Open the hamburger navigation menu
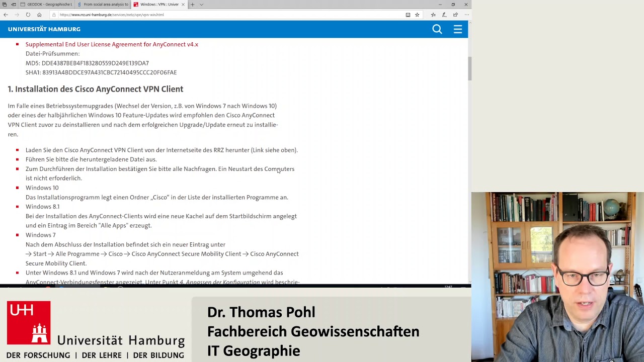Viewport: 644px width, 362px height. click(458, 29)
